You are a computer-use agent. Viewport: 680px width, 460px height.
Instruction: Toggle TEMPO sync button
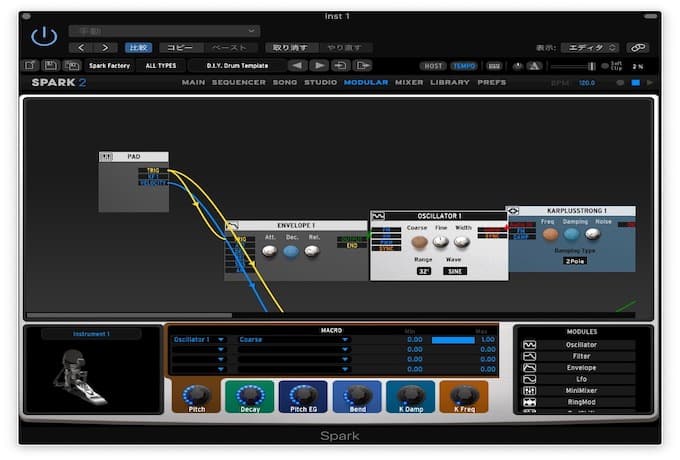point(464,66)
